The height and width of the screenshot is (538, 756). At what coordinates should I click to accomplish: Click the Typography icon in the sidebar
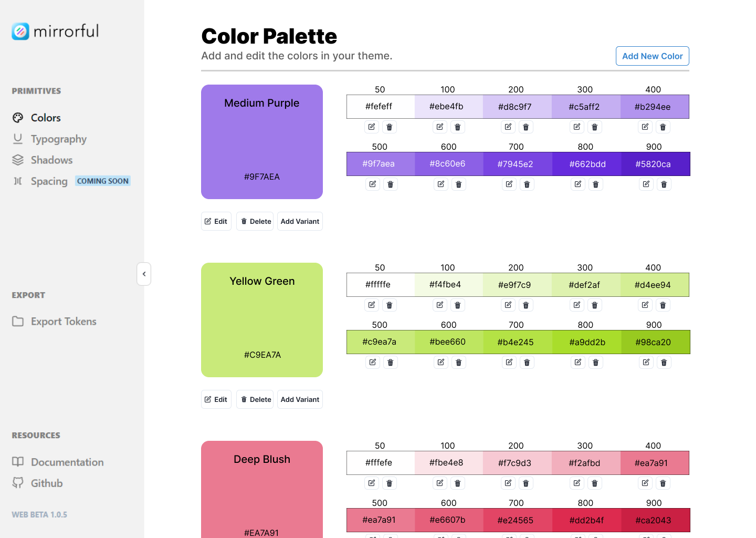17,139
